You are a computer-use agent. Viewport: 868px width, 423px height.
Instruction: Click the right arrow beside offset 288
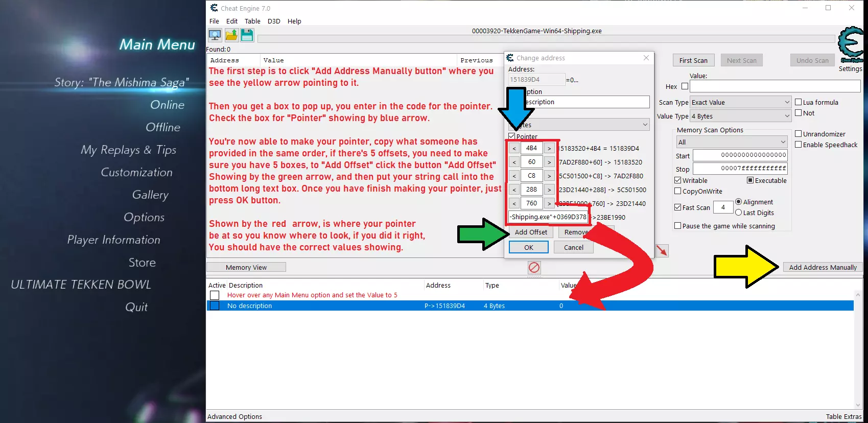[x=549, y=190]
